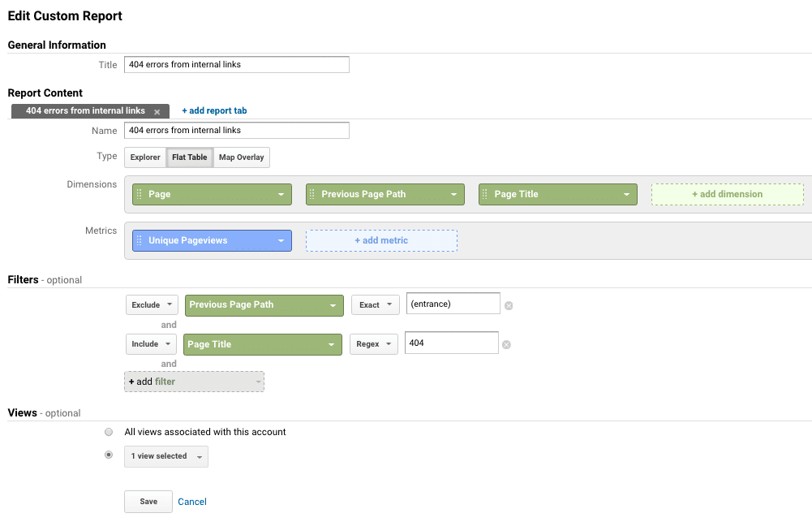Remove the 404 filter with its X icon

(505, 344)
